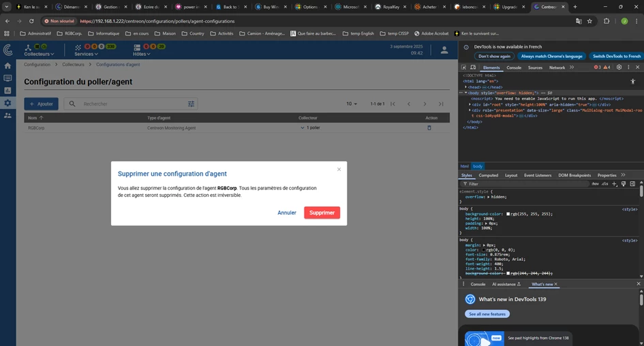Switch to AI assistance drawer tab
644x346 pixels.
(506, 284)
